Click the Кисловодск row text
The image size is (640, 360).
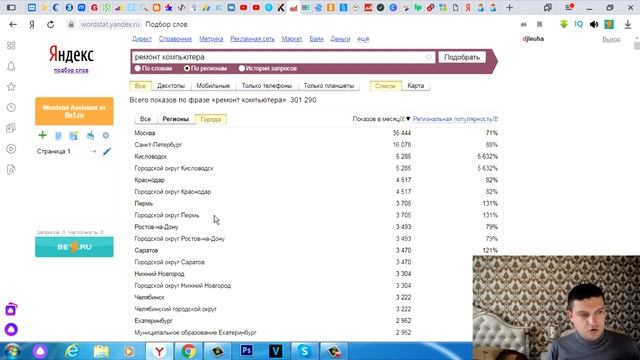[151, 156]
